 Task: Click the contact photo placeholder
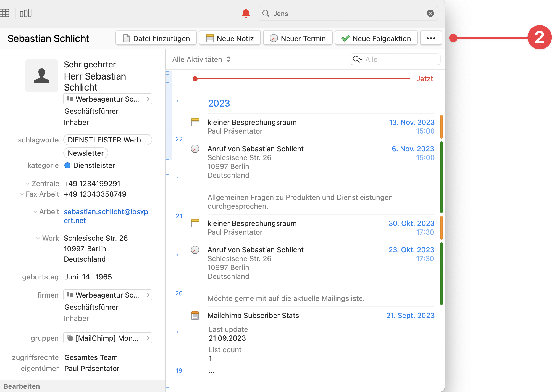pyautogui.click(x=41, y=76)
